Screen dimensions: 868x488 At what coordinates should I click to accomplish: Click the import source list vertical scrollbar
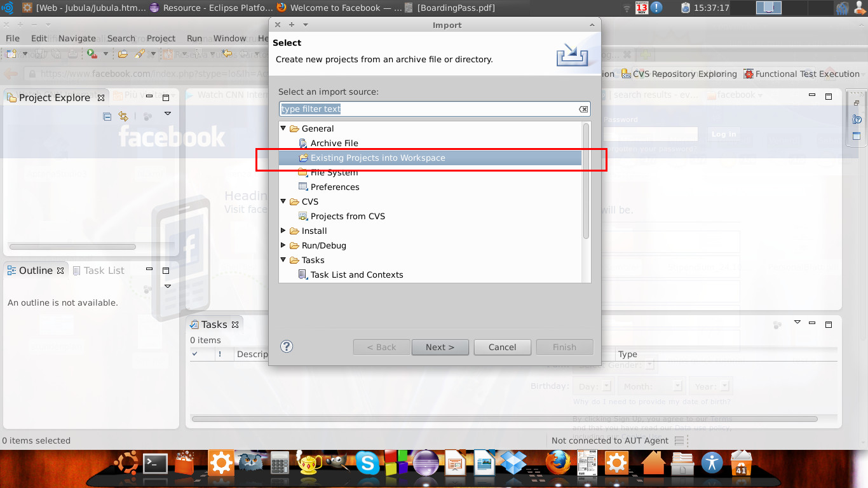(586, 181)
